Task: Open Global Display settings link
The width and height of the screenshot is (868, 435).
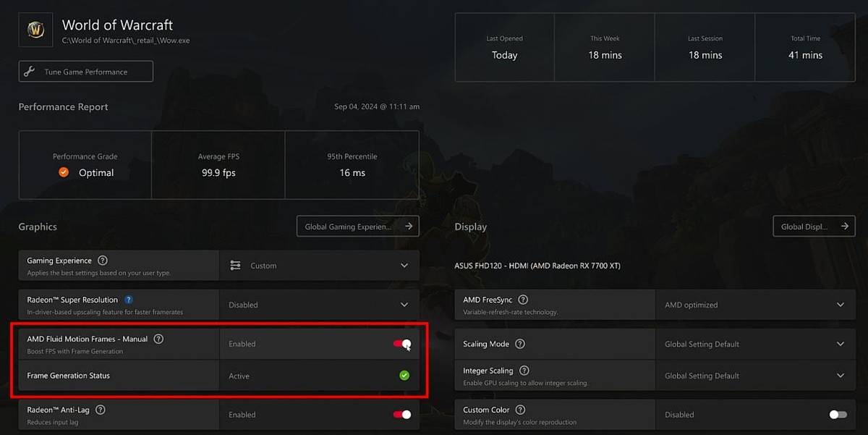Action: [814, 227]
